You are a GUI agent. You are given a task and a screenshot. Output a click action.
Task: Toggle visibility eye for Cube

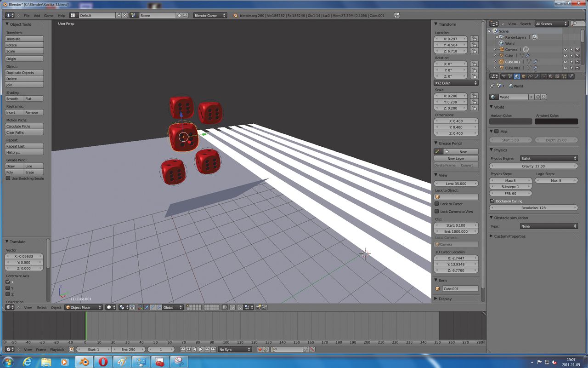565,56
